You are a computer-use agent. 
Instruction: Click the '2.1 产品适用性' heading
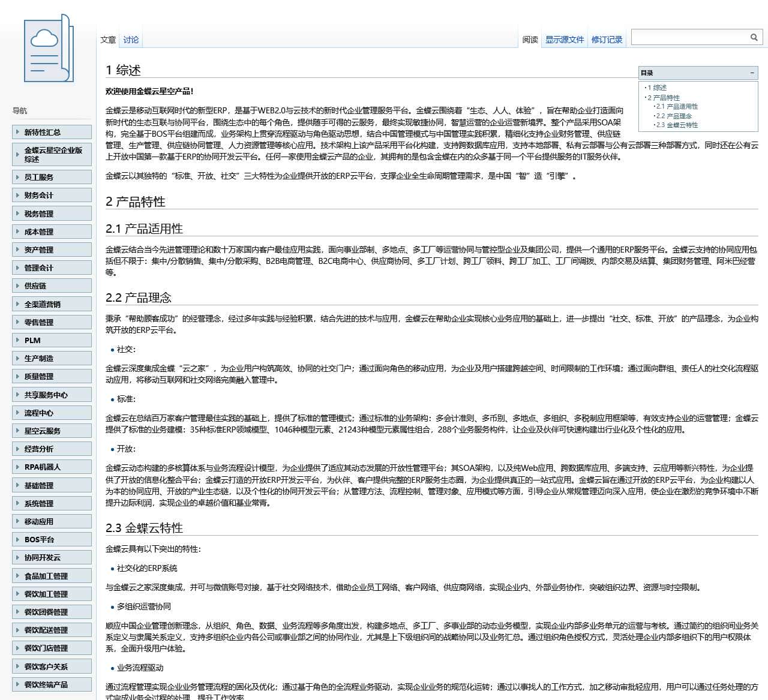pyautogui.click(x=144, y=229)
